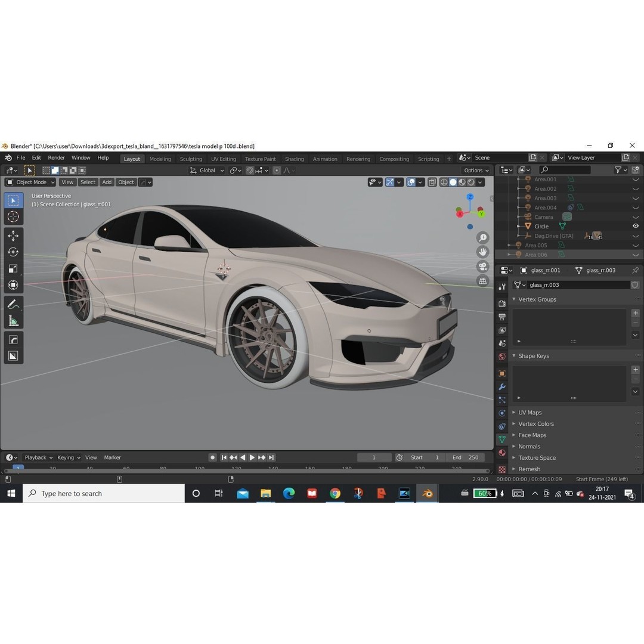Open the Output properties tab
Viewport: 644px width, 644px height.
(x=502, y=317)
